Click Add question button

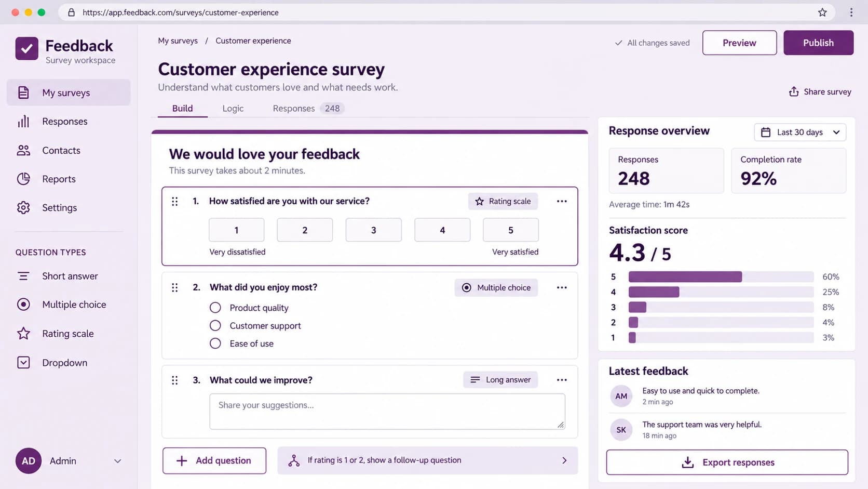click(214, 460)
